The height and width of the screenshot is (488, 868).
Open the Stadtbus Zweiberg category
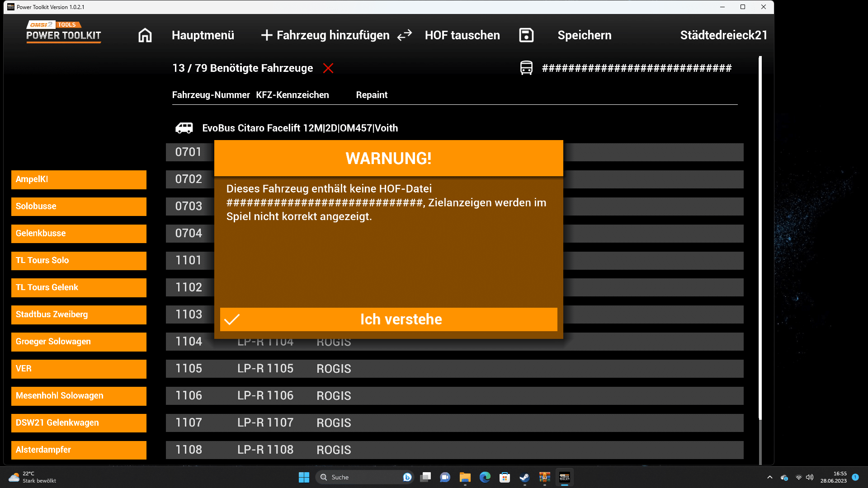click(x=79, y=314)
